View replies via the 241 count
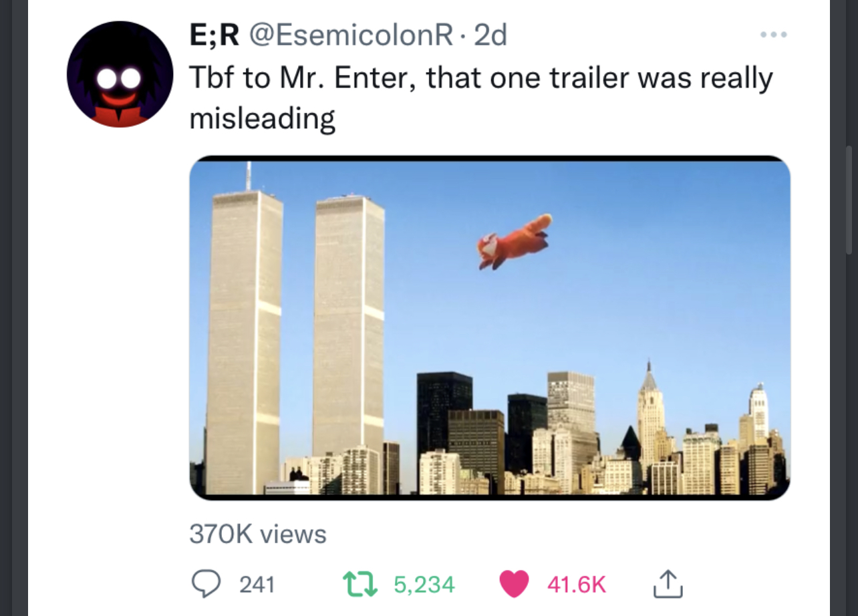Screen dimensions: 858x616 [x=257, y=585]
